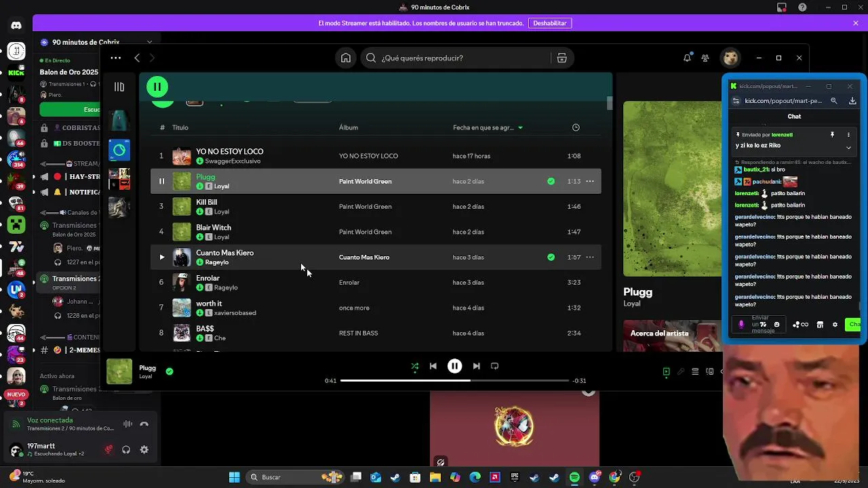The image size is (868, 488).
Task: Pause playback in bottom player bar
Action: pyautogui.click(x=454, y=366)
